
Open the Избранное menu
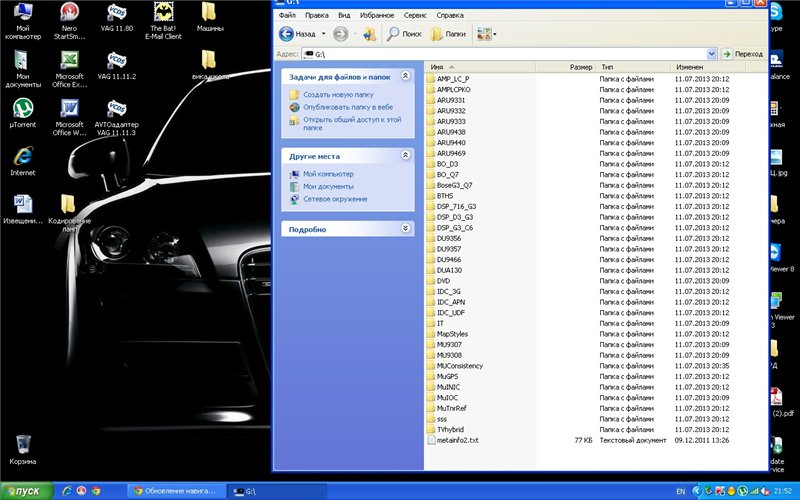click(x=379, y=16)
